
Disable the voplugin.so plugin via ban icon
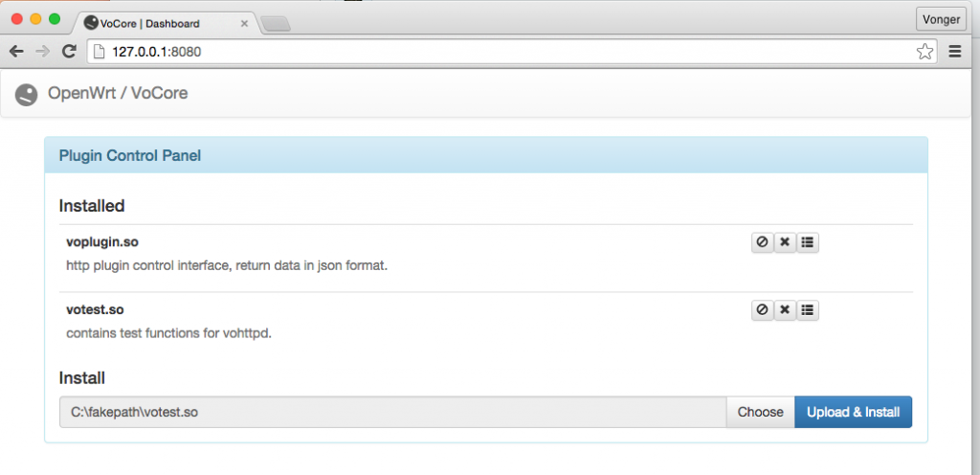[762, 242]
